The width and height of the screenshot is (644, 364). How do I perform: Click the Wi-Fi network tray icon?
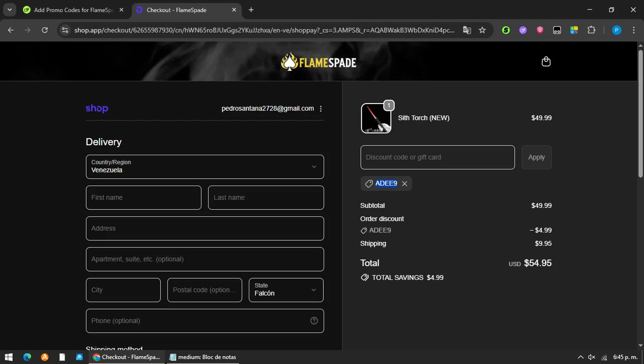coord(605,357)
